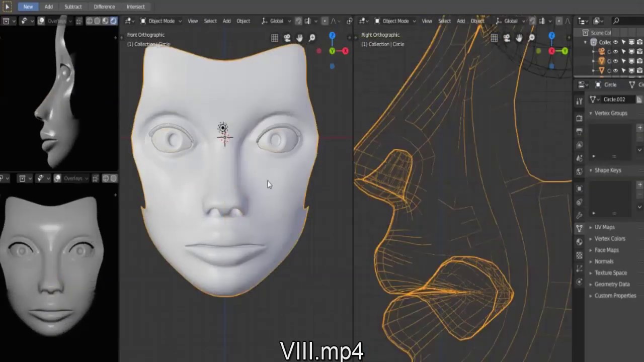The width and height of the screenshot is (644, 362).
Task: Open Tool properties tab (wrench icon)
Action: (x=579, y=101)
